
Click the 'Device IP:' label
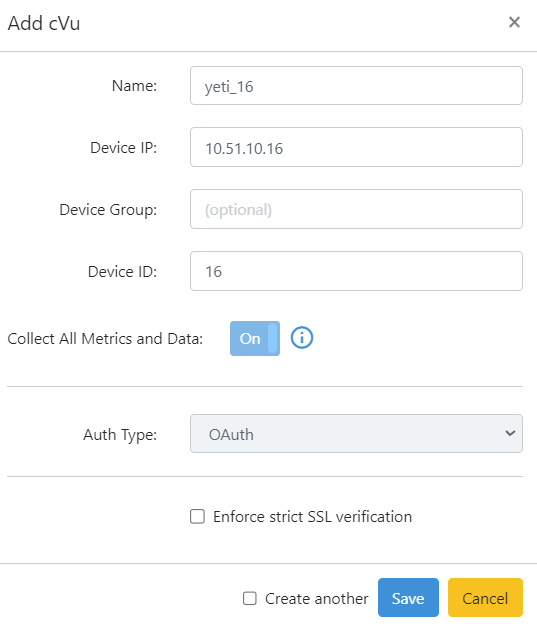pos(124,148)
